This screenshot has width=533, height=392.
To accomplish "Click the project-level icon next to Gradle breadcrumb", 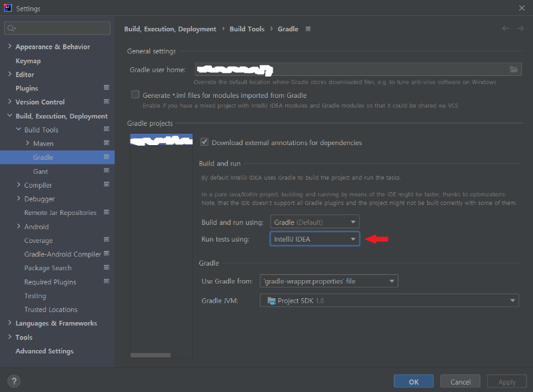I will pyautogui.click(x=308, y=29).
